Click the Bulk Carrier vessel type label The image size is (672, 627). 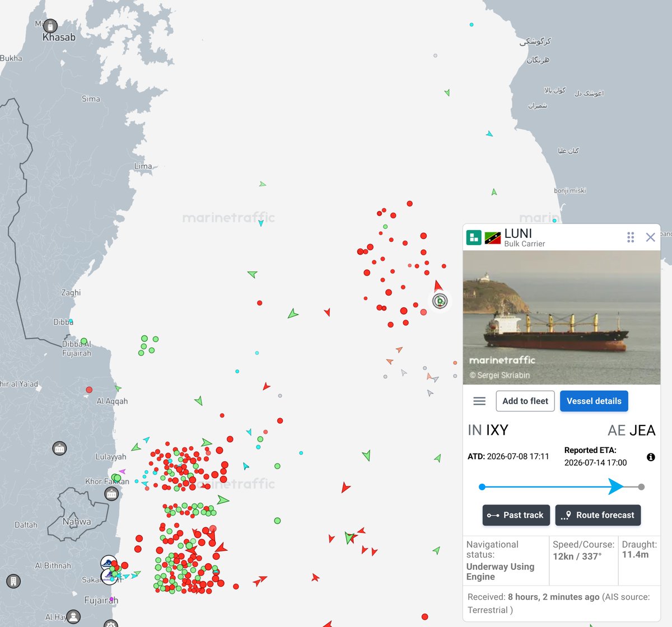coord(524,244)
